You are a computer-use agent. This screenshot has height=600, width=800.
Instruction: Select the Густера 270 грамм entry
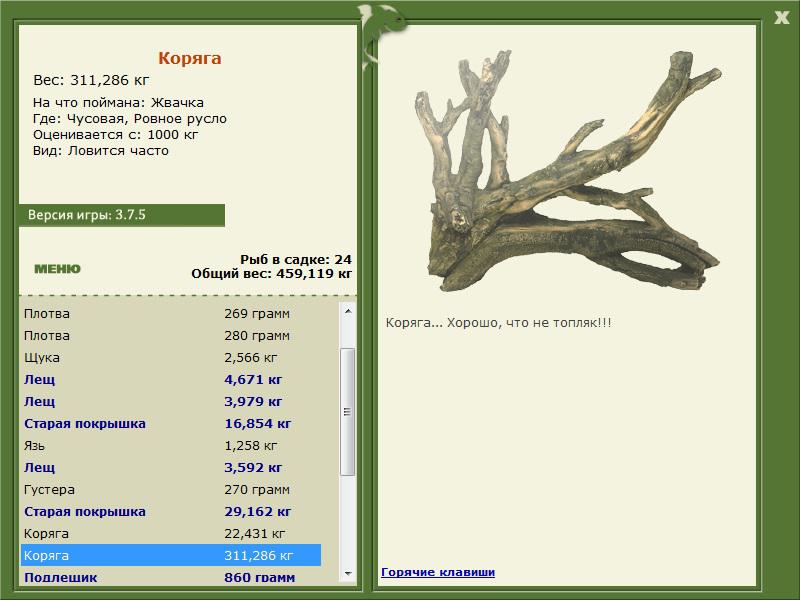[x=171, y=489]
